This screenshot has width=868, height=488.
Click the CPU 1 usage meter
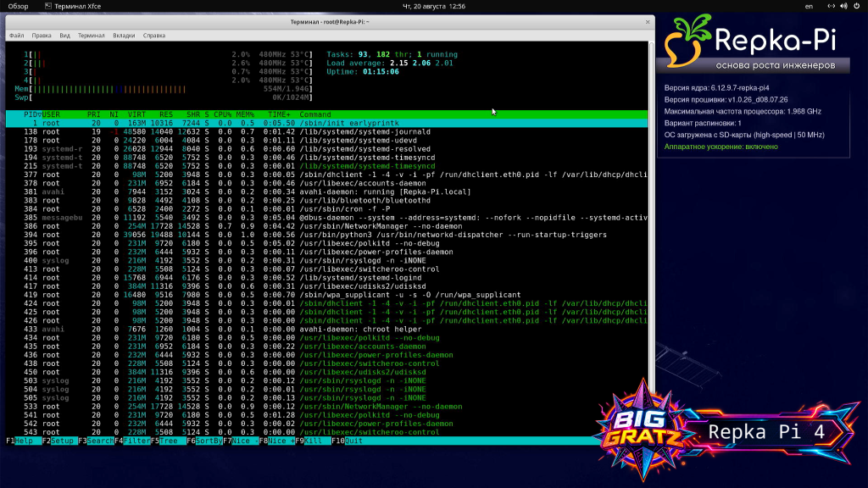pyautogui.click(x=169, y=55)
